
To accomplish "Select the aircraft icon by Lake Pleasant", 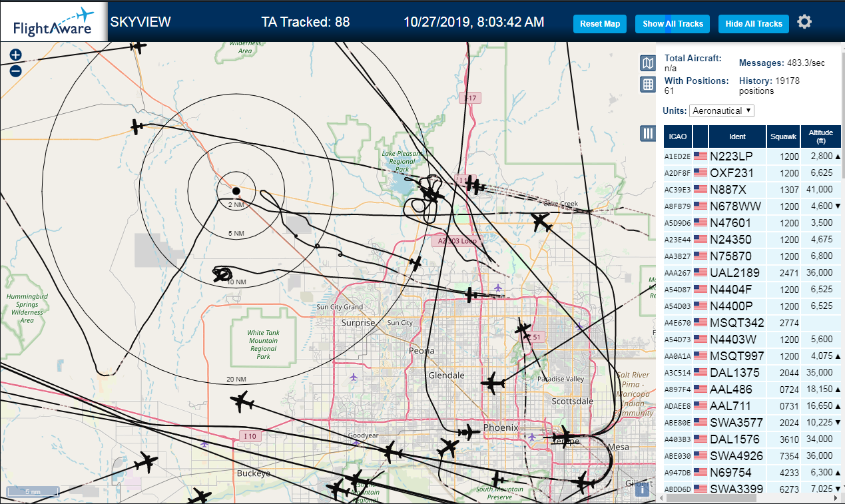I will pos(431,193).
